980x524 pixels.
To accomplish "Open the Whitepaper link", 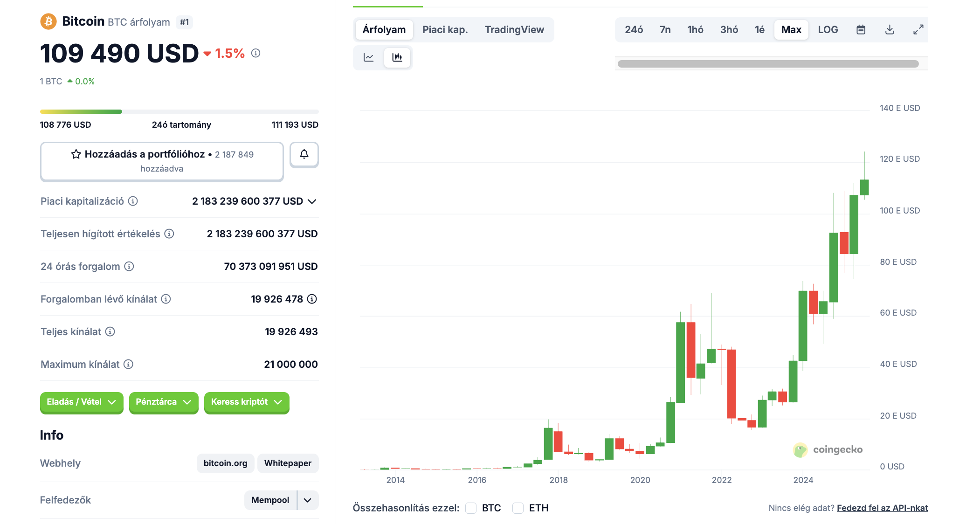I will [x=288, y=463].
